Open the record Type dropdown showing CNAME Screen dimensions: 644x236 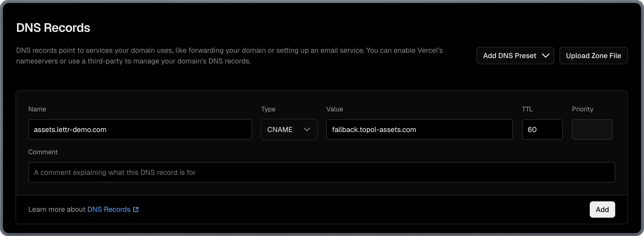pyautogui.click(x=289, y=129)
